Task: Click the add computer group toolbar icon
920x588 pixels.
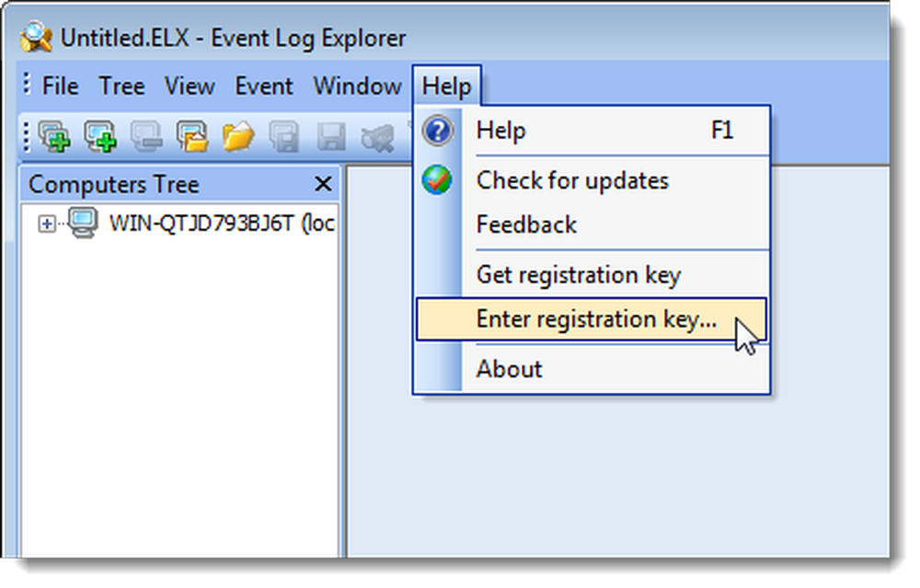Action: (x=54, y=137)
